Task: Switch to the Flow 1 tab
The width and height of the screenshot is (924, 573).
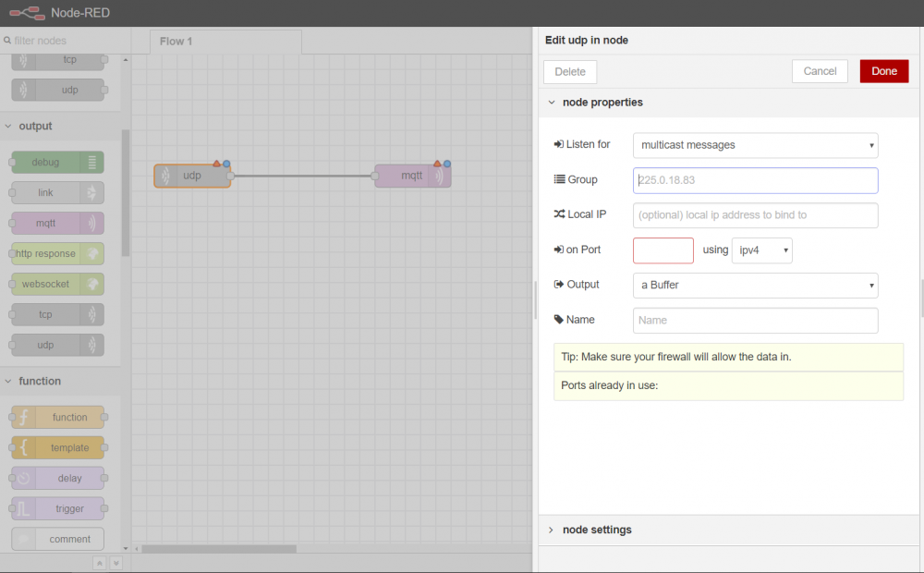Action: click(x=176, y=42)
